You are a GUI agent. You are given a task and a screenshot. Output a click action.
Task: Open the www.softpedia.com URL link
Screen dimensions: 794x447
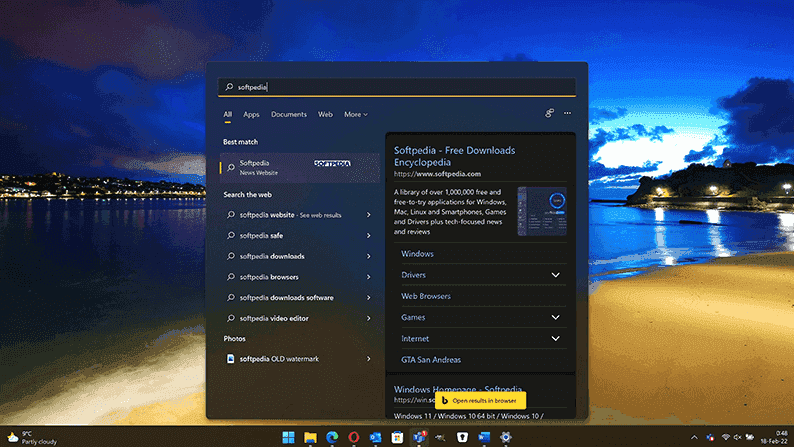pyautogui.click(x=438, y=174)
